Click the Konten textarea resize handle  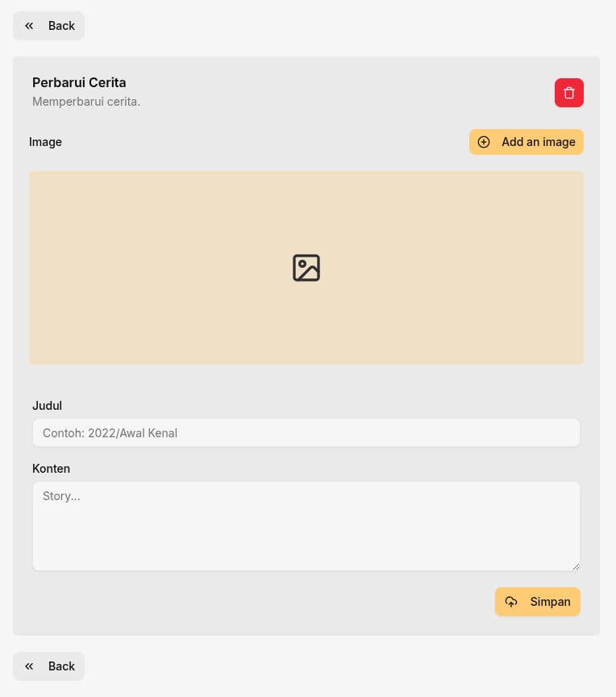[x=576, y=567]
